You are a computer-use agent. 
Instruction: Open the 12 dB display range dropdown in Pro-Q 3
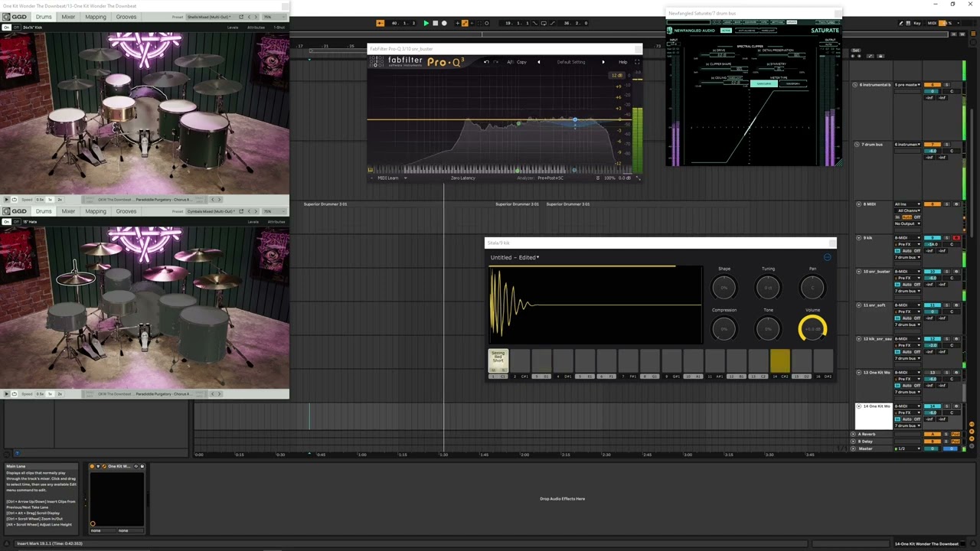[x=617, y=75]
